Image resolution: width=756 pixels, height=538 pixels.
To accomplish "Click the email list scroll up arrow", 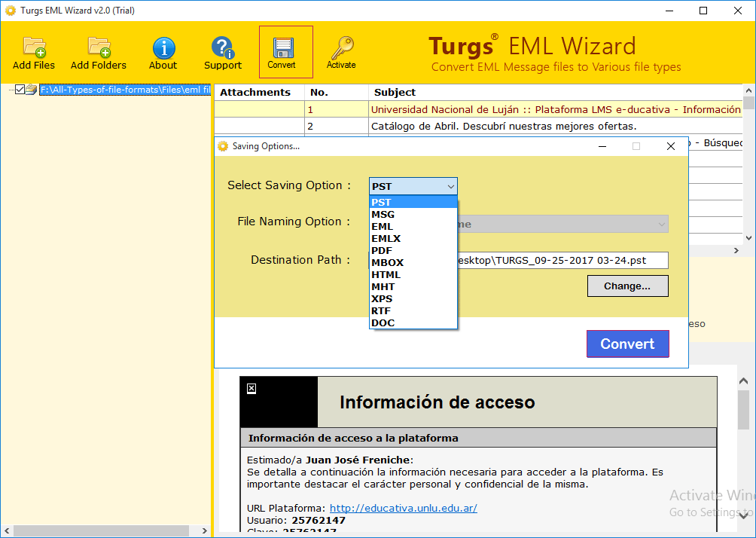I will click(x=748, y=90).
